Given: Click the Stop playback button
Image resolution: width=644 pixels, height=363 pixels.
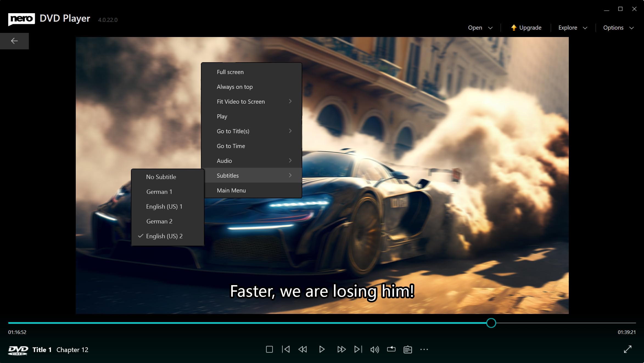Looking at the screenshot, I should point(269,349).
